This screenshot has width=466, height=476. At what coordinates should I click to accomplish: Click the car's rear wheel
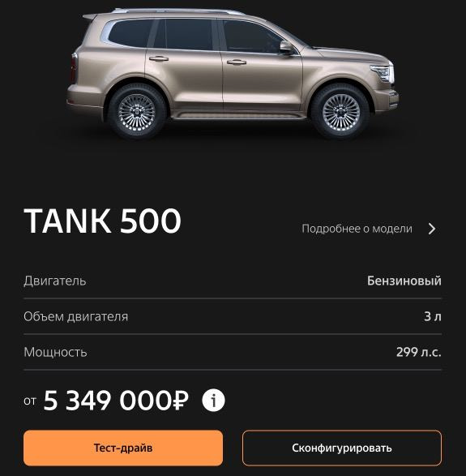coord(136,113)
